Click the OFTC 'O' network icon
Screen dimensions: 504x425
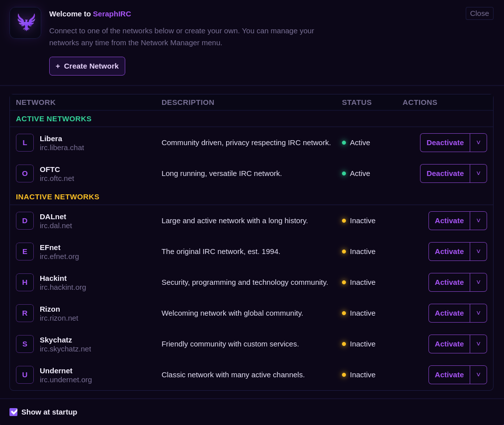pyautogui.click(x=25, y=173)
